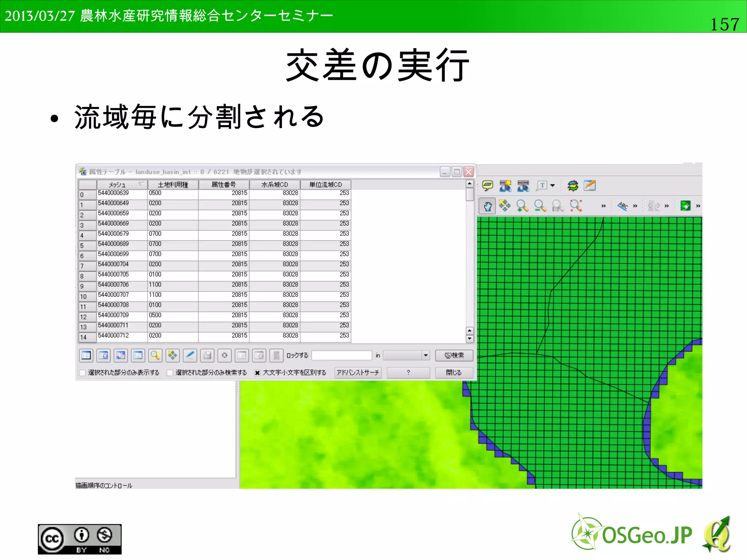The width and height of the screenshot is (747, 560).
Task: Click the New Bookmark globe icon with star
Action: 505,185
